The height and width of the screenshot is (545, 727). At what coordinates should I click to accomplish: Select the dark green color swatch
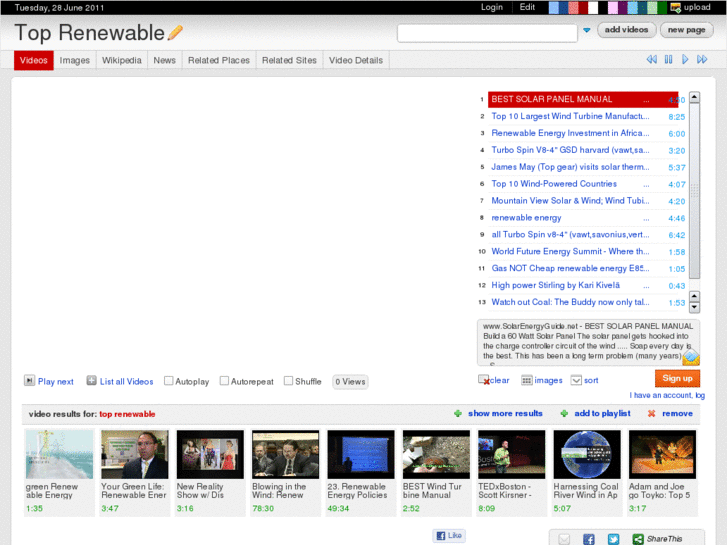click(x=662, y=7)
